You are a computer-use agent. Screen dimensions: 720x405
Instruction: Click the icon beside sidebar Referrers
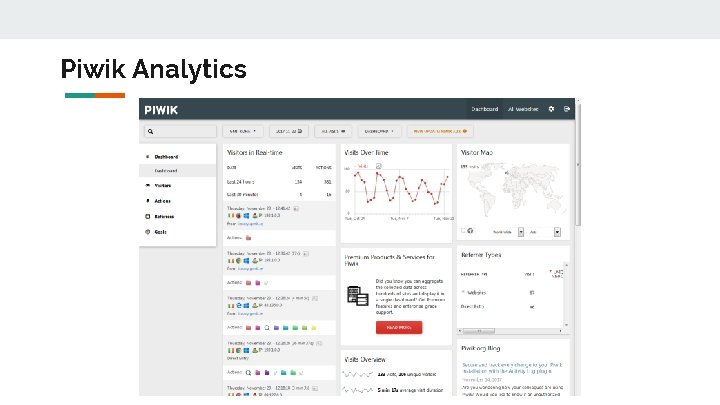[x=147, y=216]
